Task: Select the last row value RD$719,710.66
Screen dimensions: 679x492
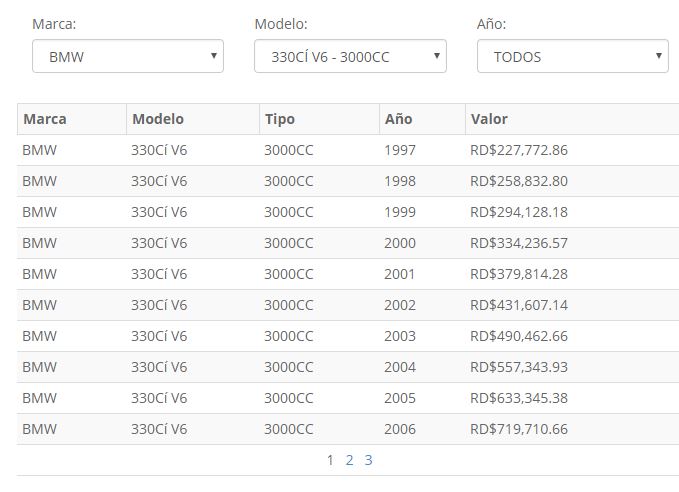Action: [518, 429]
